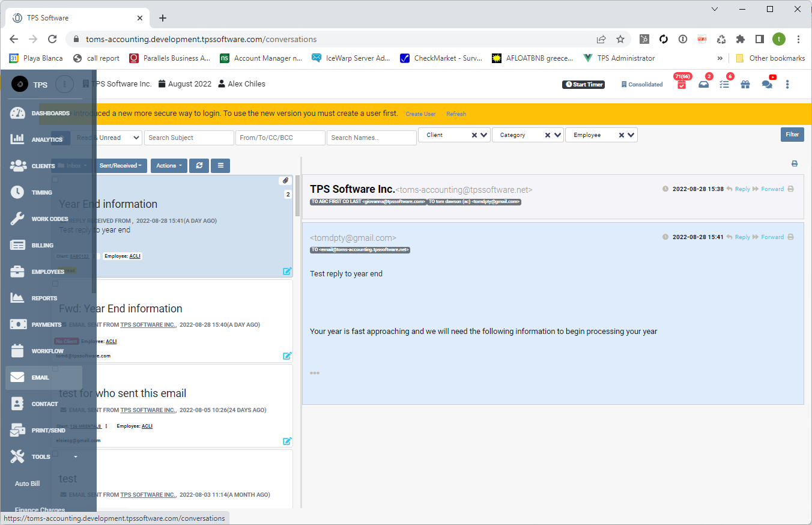Open the Analytics bar chart icon
The width and height of the screenshot is (812, 525).
(18, 139)
